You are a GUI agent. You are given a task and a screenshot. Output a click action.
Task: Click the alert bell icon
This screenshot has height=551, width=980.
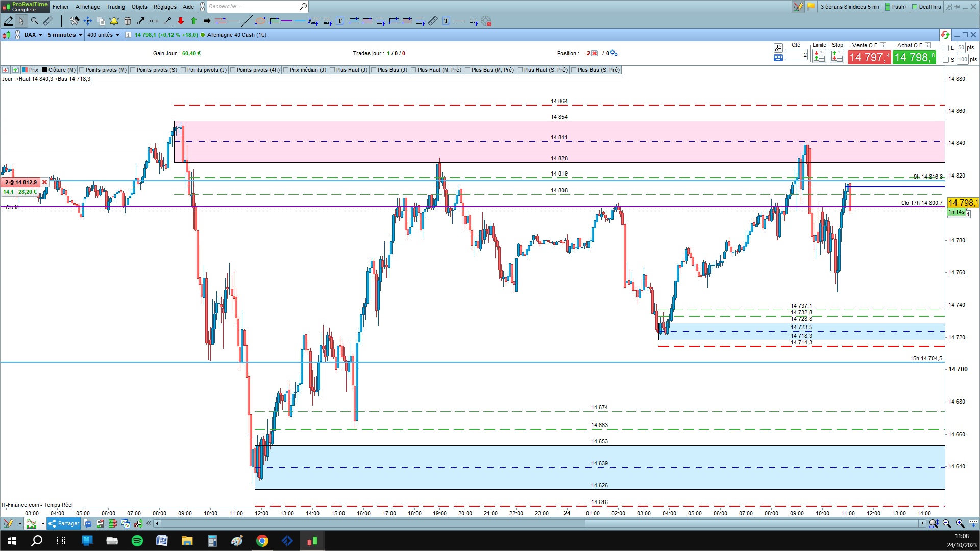coord(114,21)
